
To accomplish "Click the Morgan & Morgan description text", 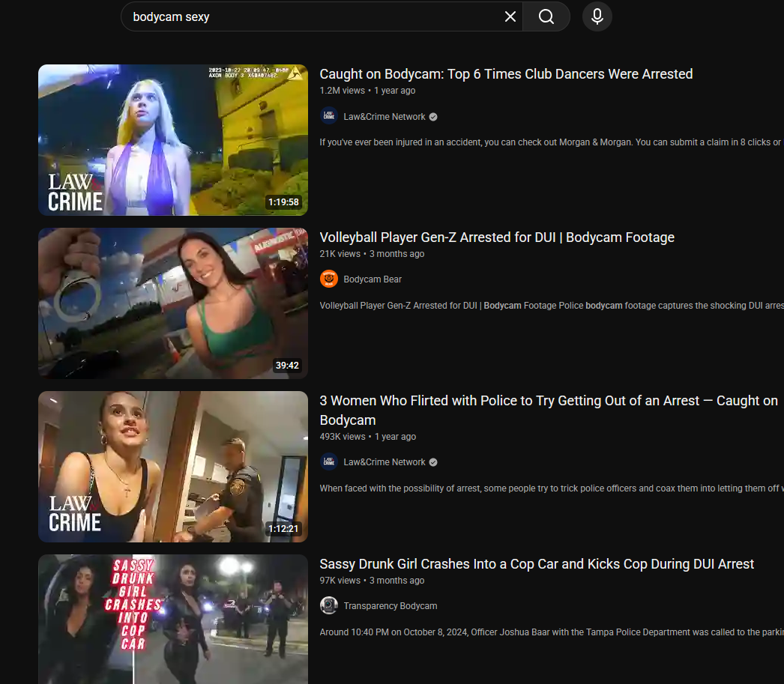I will pyautogui.click(x=552, y=142).
